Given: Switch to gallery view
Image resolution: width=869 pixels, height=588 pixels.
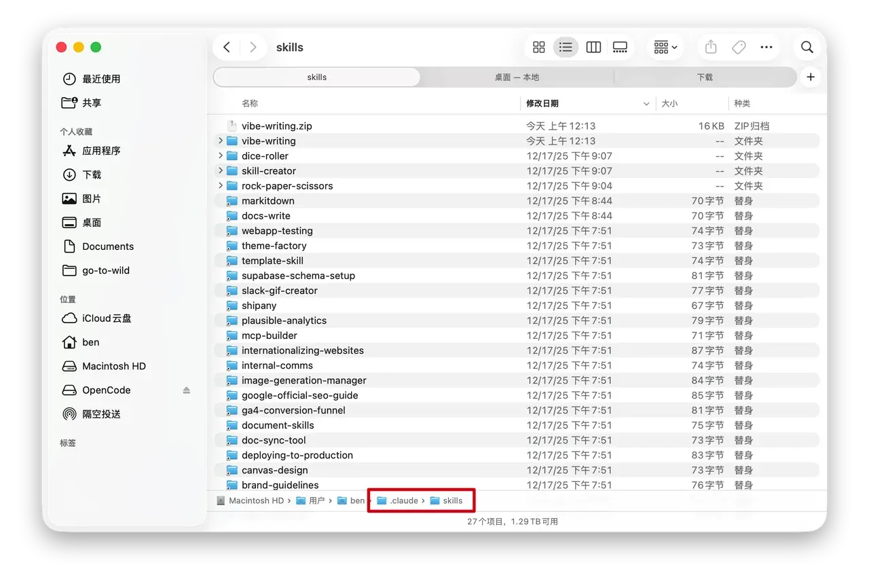Looking at the screenshot, I should (x=620, y=47).
